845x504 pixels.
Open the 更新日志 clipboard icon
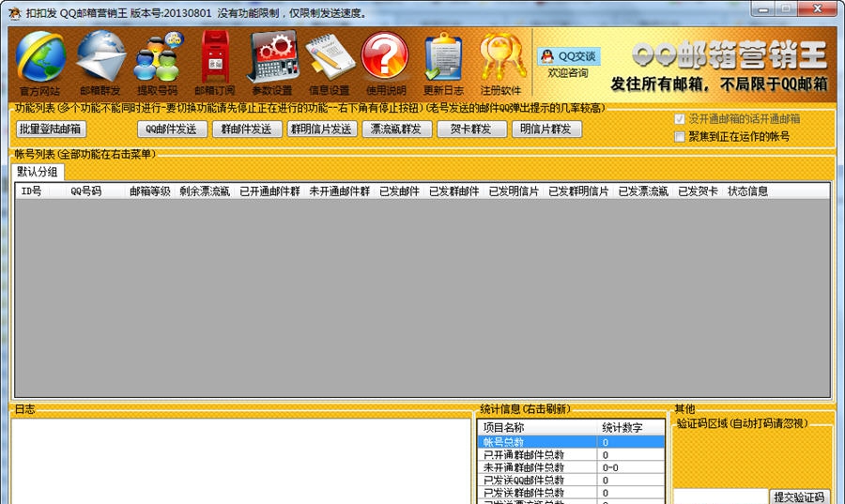(443, 63)
